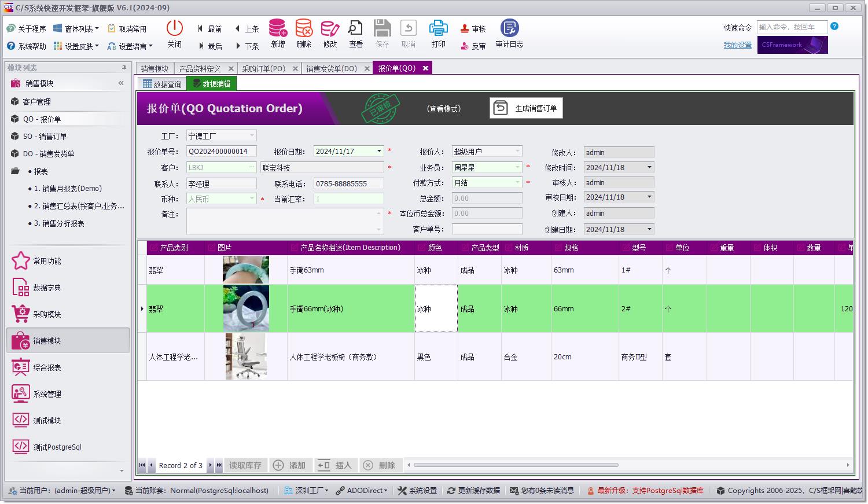Open the 工厂 factory dropdown showing 宁德工厂

click(252, 135)
